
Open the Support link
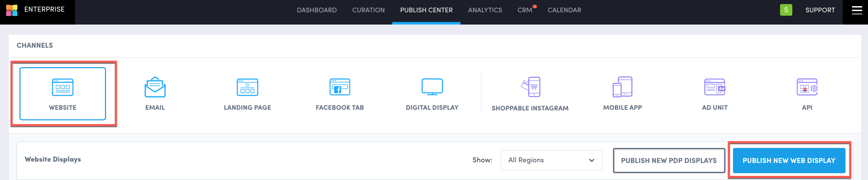tap(820, 10)
